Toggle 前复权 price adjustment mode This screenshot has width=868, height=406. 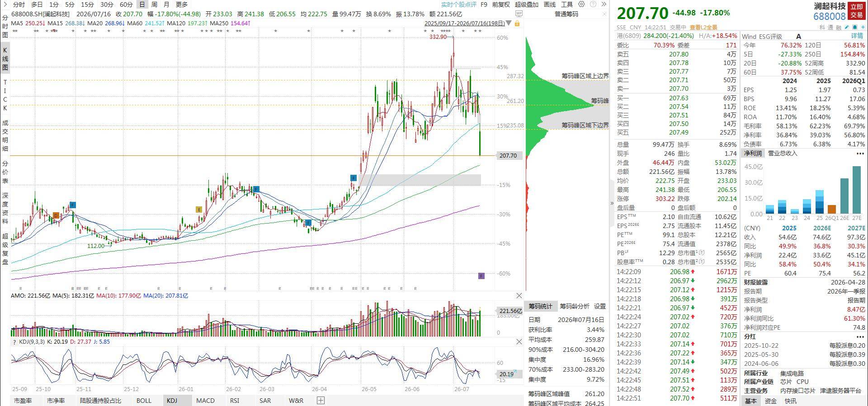point(501,5)
